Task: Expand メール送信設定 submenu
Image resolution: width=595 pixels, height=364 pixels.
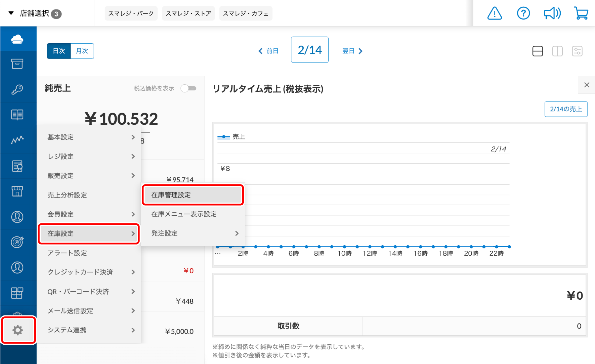Action: (x=90, y=311)
